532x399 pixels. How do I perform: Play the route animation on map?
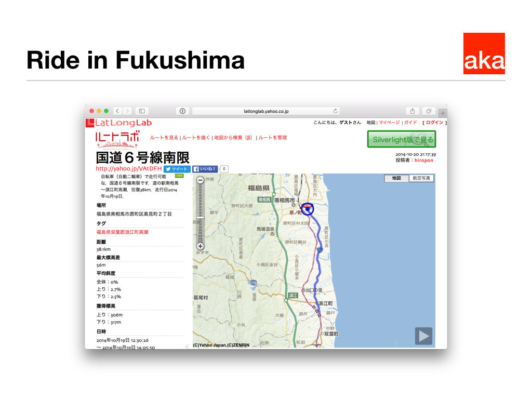click(x=423, y=336)
